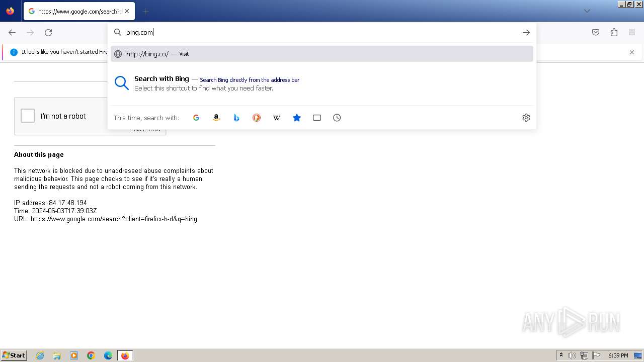Click the About this page heading

coord(39,155)
